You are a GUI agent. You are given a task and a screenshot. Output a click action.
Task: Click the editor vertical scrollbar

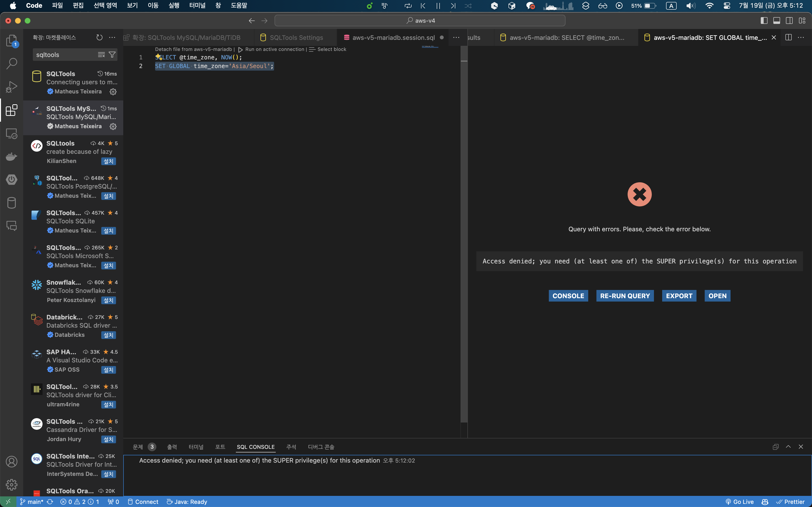pyautogui.click(x=464, y=235)
